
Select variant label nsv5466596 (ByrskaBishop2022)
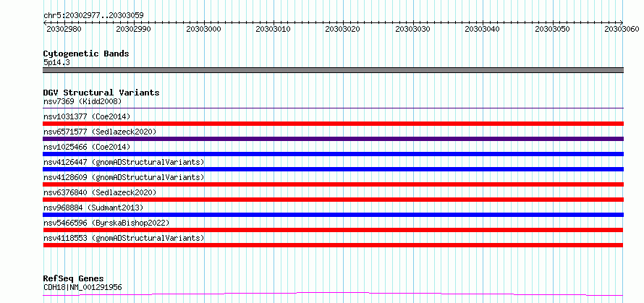click(106, 223)
